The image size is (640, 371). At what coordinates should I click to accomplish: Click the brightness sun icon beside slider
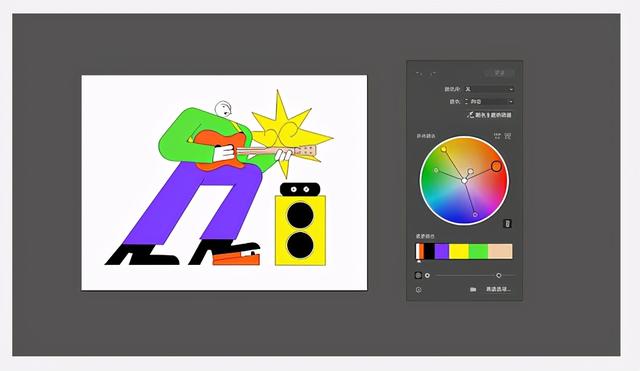427,275
